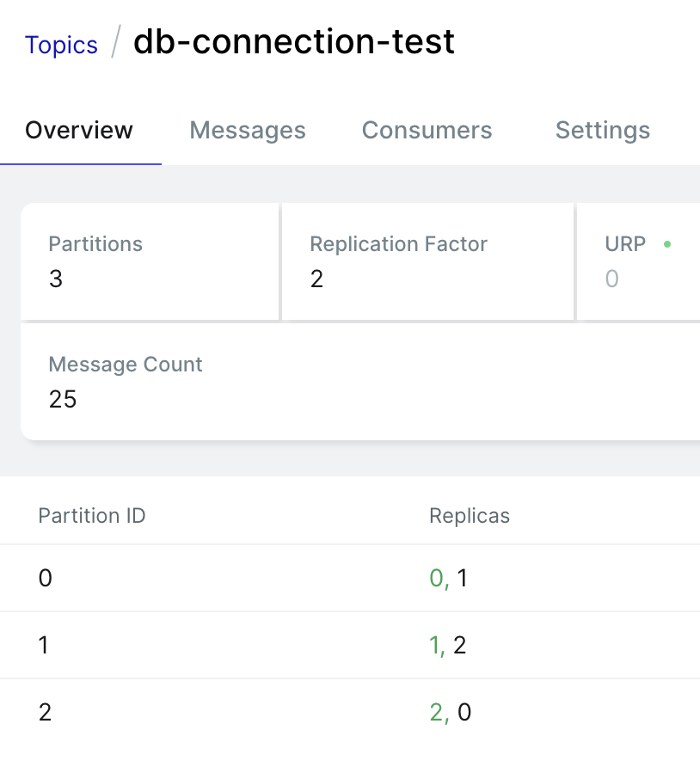Image resolution: width=700 pixels, height=779 pixels.
Task: Select the partition ID 2 cell
Action: coord(45,712)
